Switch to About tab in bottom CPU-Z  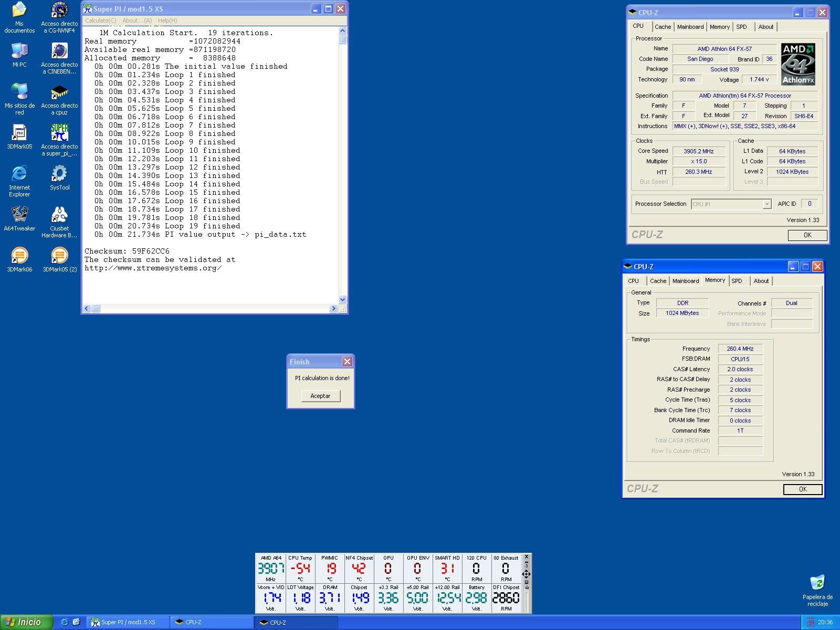point(761,281)
